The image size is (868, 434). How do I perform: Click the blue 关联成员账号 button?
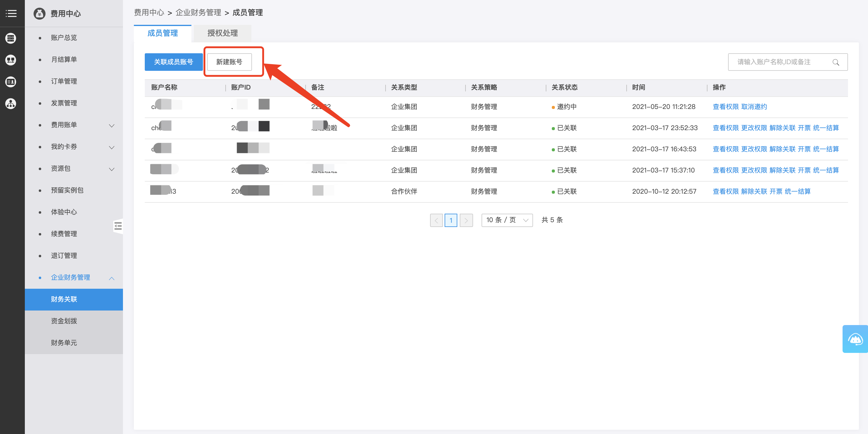(174, 62)
